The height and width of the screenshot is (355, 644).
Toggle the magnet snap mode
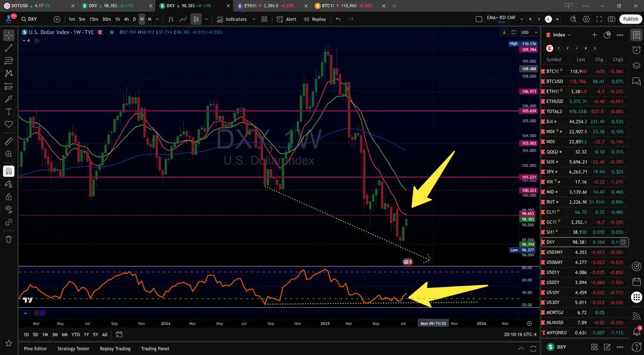coord(9,171)
